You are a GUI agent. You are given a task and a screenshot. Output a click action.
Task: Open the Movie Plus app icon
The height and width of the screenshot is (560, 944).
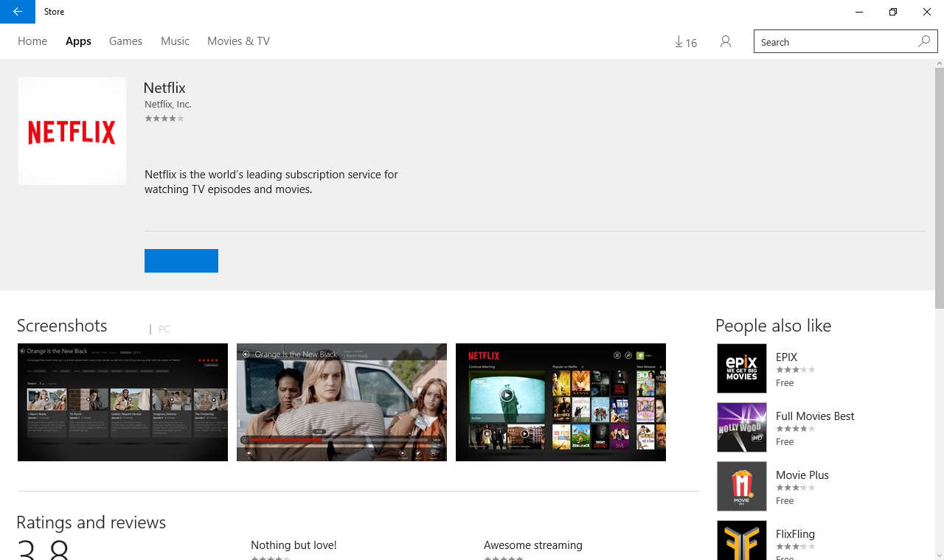[742, 486]
